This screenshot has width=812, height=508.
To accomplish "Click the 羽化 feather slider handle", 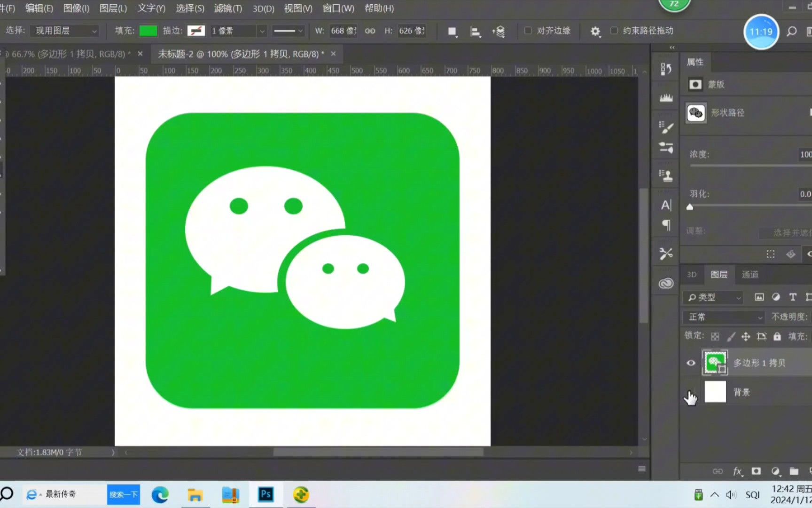I will [690, 207].
